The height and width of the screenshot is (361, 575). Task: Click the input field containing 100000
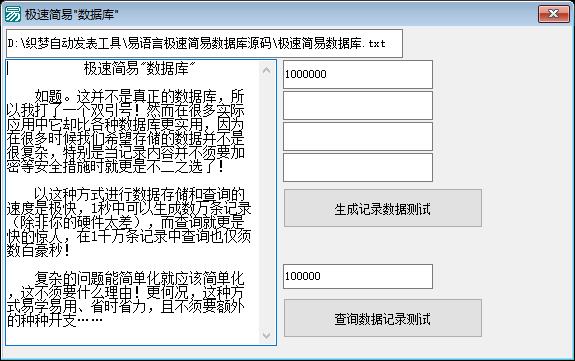click(x=358, y=276)
